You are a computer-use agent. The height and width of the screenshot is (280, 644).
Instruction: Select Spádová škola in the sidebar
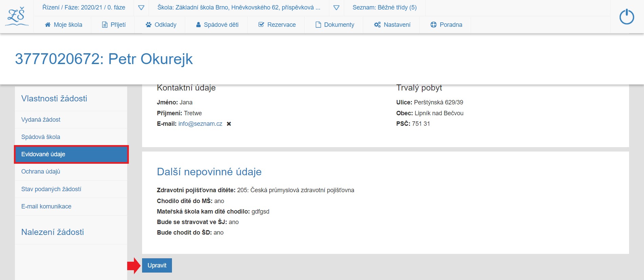coord(71,137)
